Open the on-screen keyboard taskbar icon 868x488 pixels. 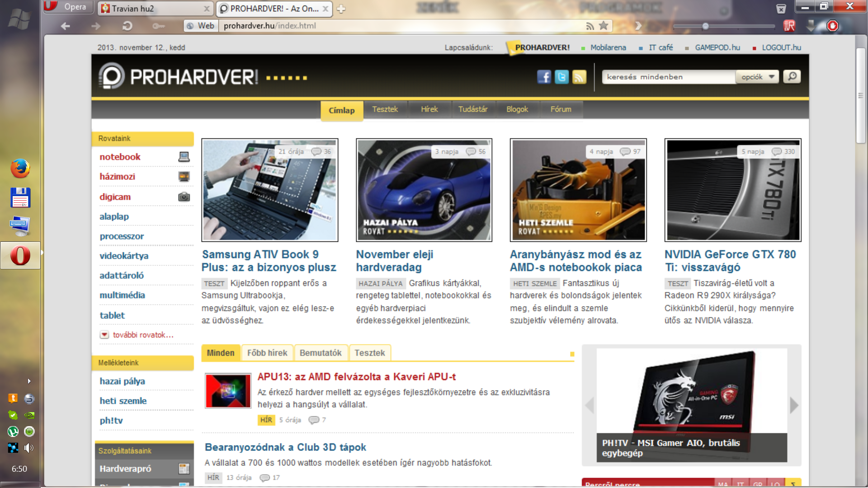(20, 226)
